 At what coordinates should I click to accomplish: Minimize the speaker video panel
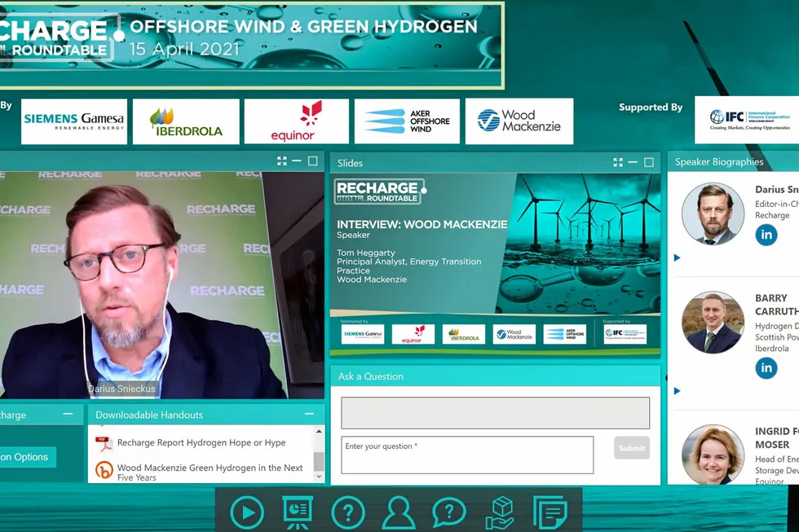[297, 160]
